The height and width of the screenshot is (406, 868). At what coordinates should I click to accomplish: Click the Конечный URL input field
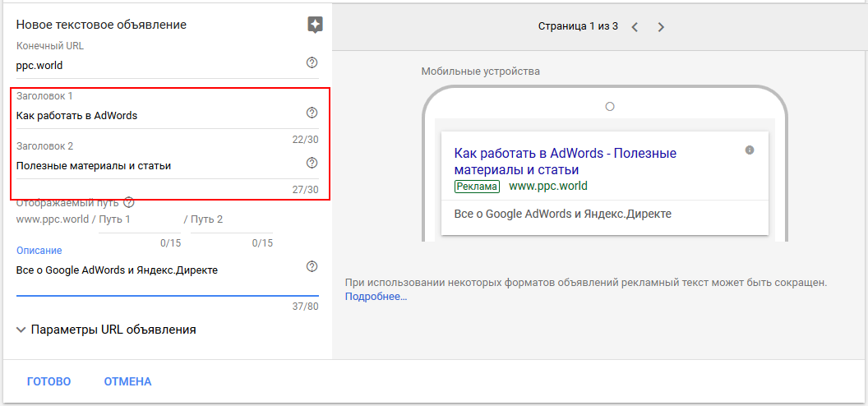(156, 66)
